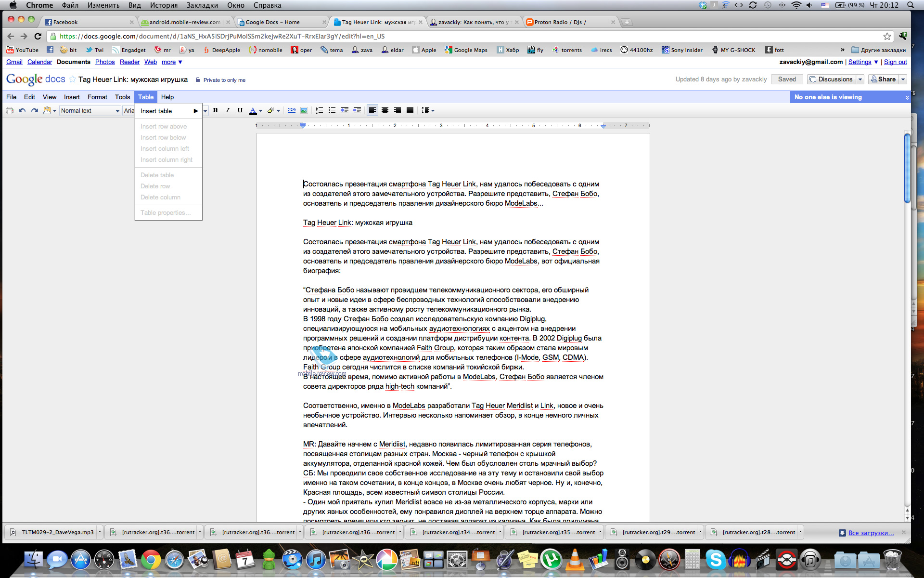Close the downloads bar
This screenshot has width=924, height=578.
tap(903, 532)
